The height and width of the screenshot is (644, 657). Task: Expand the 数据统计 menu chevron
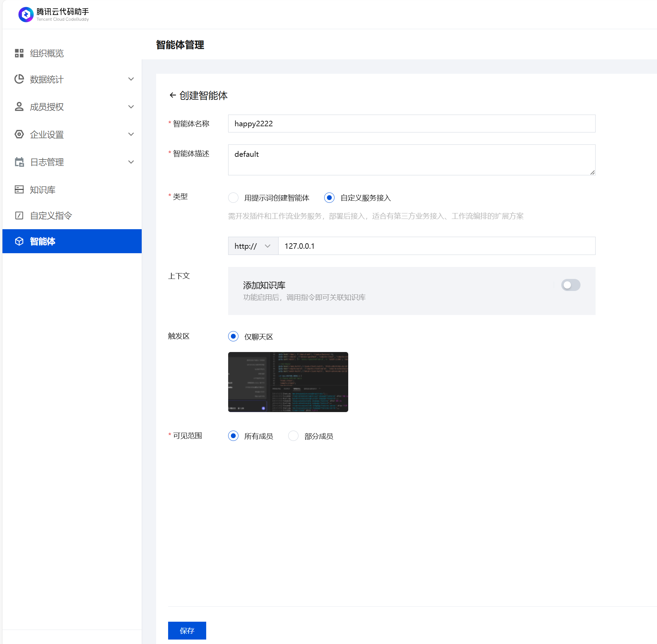(131, 79)
